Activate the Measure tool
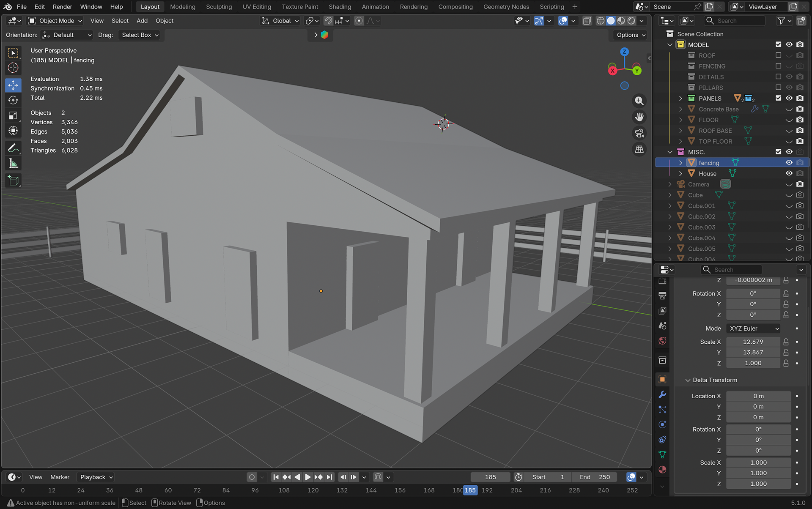The width and height of the screenshot is (812, 509). 13,164
